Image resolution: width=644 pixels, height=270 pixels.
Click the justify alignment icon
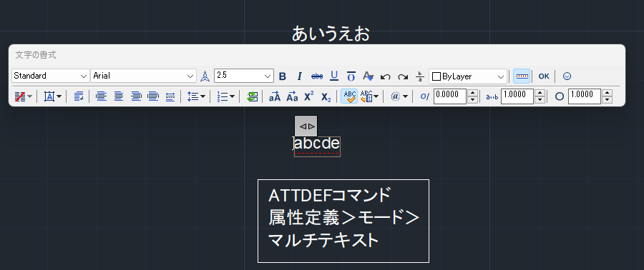153,96
